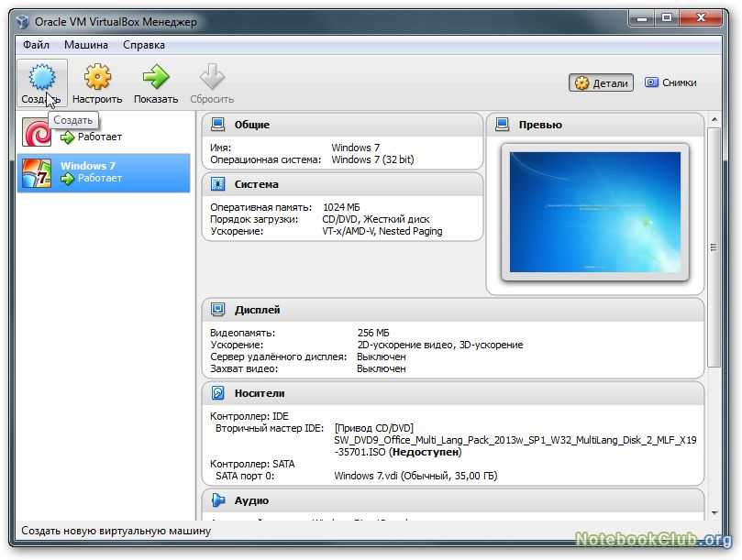Image resolution: width=742 pixels, height=560 pixels.
Task: Open the Система section header
Action: click(x=343, y=184)
